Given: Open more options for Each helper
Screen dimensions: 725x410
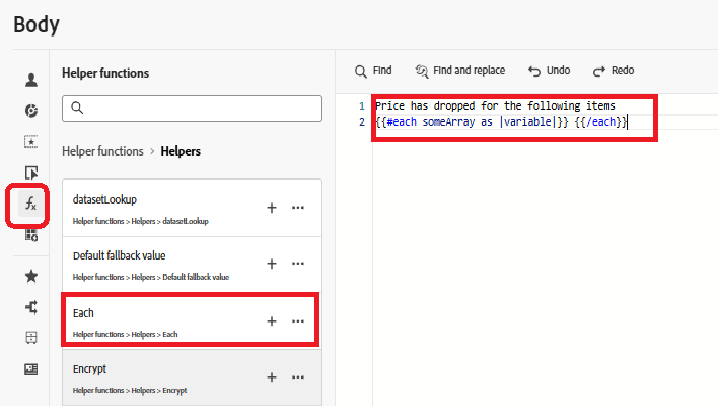Looking at the screenshot, I should [x=298, y=321].
